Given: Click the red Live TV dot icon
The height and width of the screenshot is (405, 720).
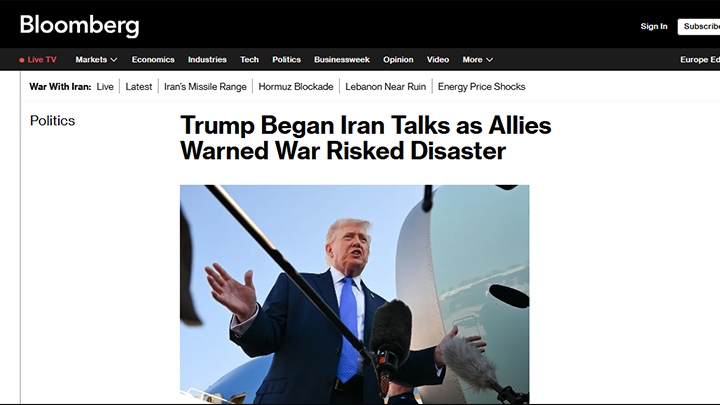Looking at the screenshot, I should pos(22,60).
